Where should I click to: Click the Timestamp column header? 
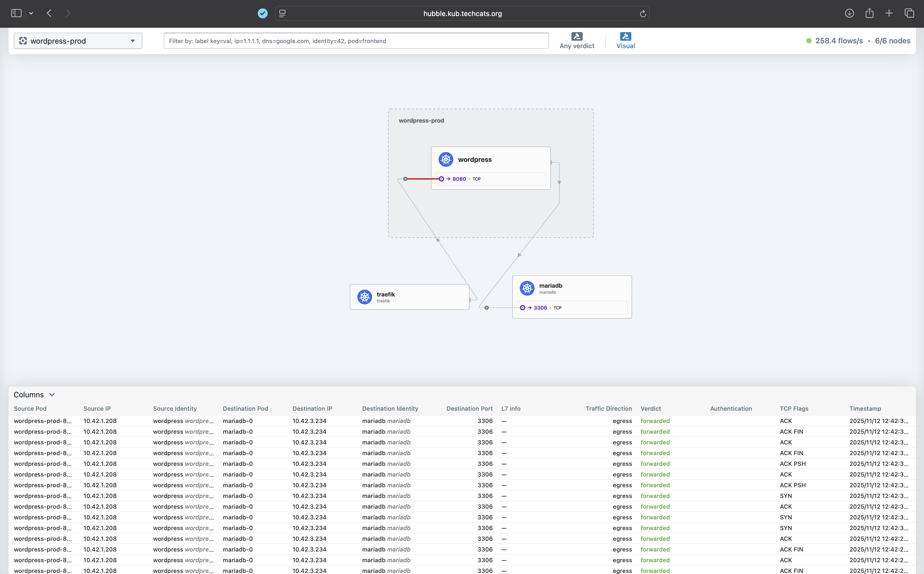pos(865,409)
